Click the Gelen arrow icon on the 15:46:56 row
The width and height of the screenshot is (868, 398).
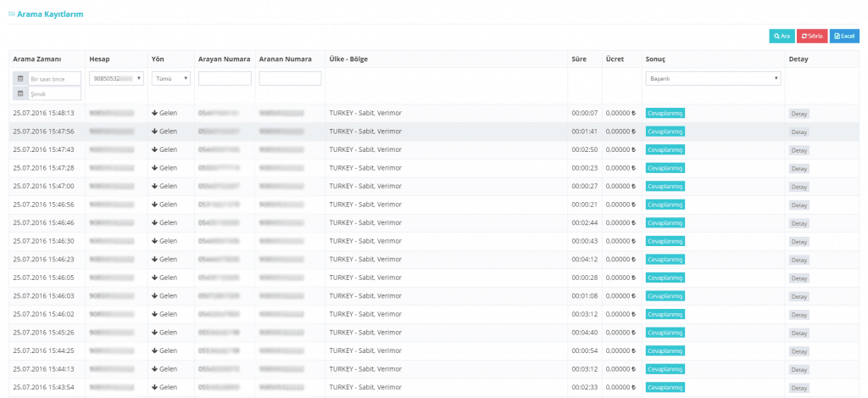coord(155,205)
